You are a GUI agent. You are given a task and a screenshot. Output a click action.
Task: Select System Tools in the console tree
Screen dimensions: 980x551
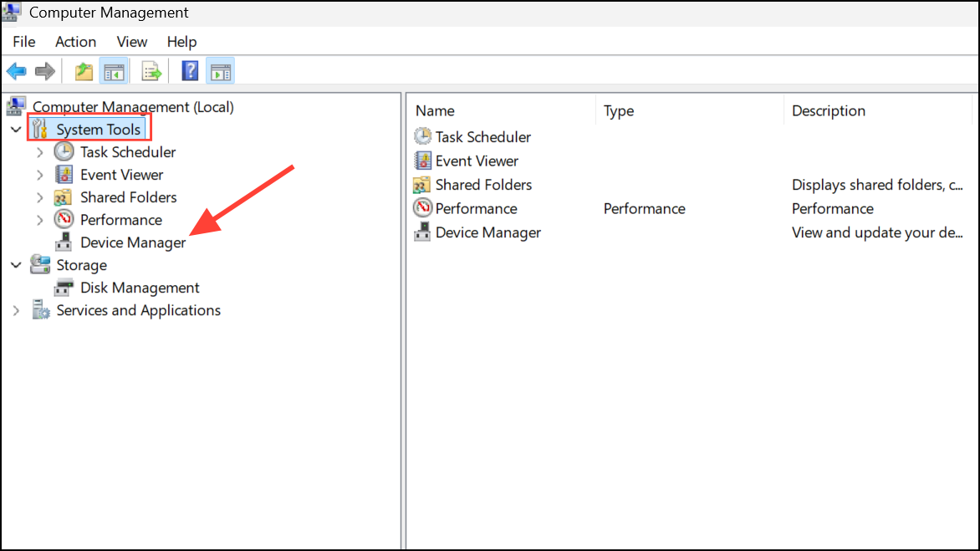point(98,130)
